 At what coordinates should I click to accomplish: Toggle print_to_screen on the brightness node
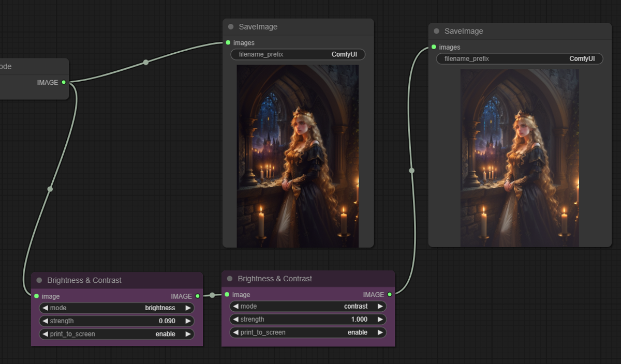116,334
